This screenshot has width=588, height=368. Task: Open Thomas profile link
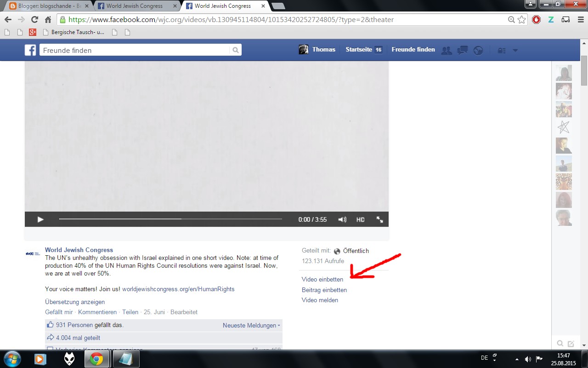click(317, 50)
